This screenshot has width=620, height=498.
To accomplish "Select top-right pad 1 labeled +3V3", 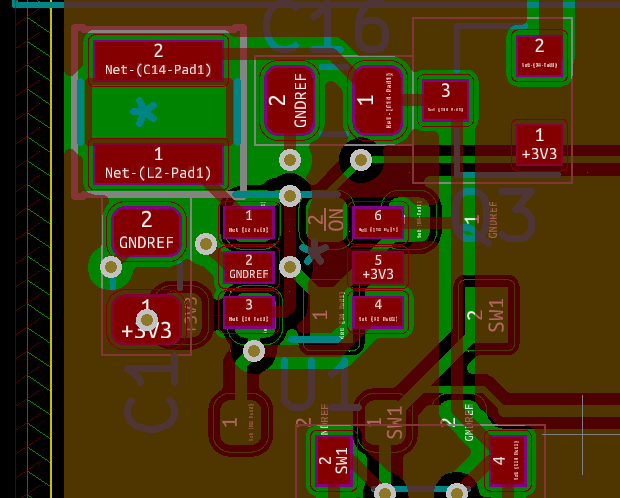I will point(539,145).
